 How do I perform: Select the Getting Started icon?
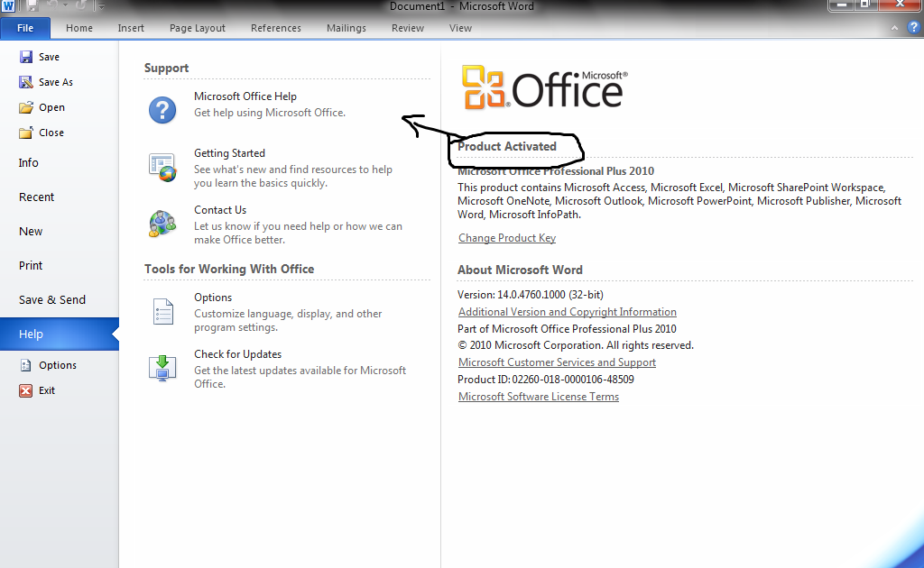(162, 167)
